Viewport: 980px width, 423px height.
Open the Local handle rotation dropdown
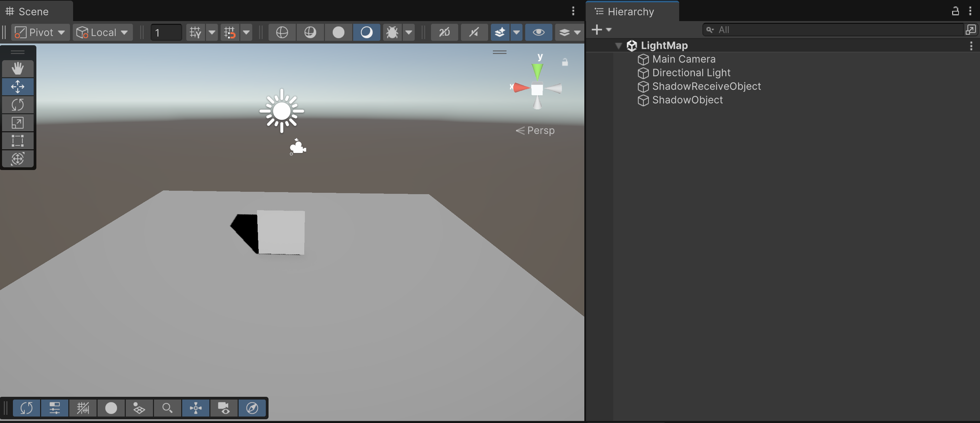[x=102, y=32]
